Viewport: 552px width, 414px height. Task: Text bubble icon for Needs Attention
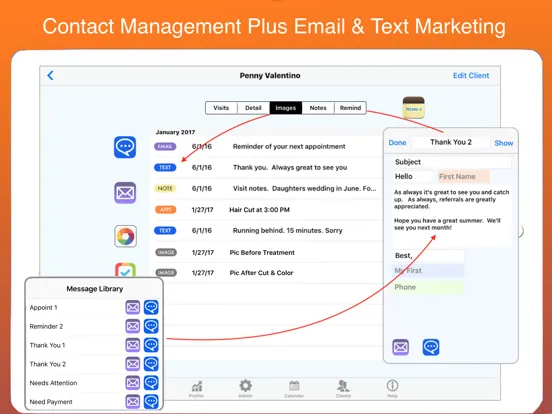(x=151, y=383)
